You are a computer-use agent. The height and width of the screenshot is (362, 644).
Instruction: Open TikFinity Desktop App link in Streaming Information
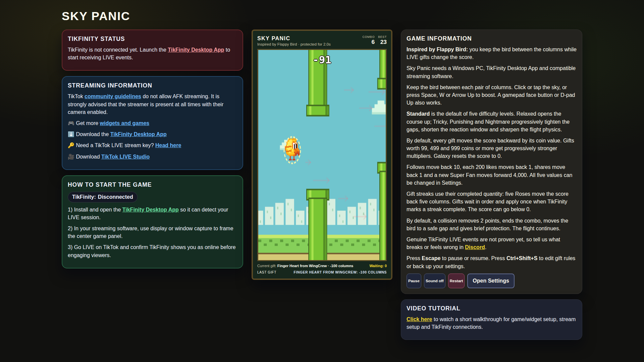[138, 134]
